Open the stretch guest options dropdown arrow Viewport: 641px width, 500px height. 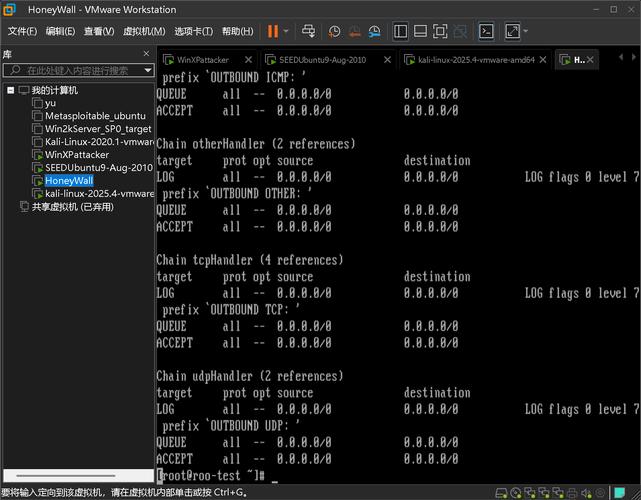coord(525,31)
